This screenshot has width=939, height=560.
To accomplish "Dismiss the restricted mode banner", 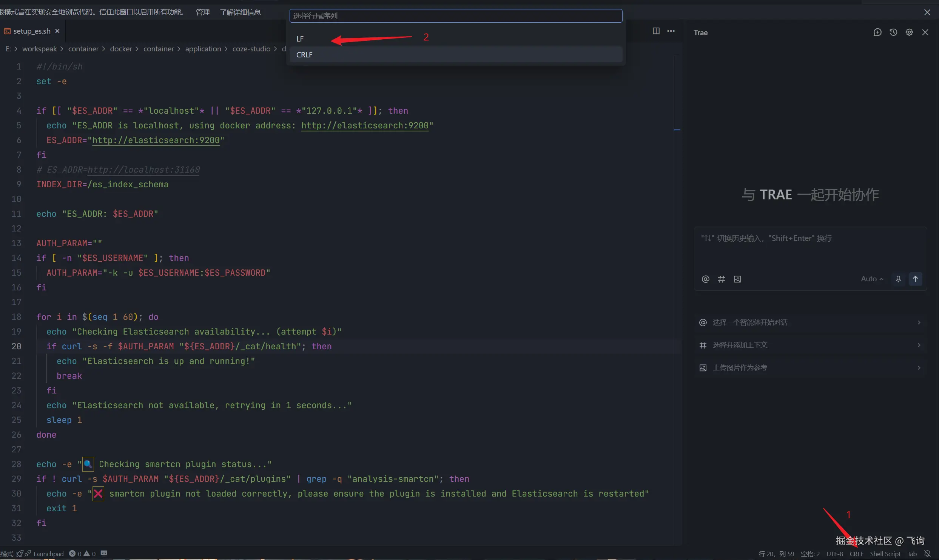I will point(927,12).
